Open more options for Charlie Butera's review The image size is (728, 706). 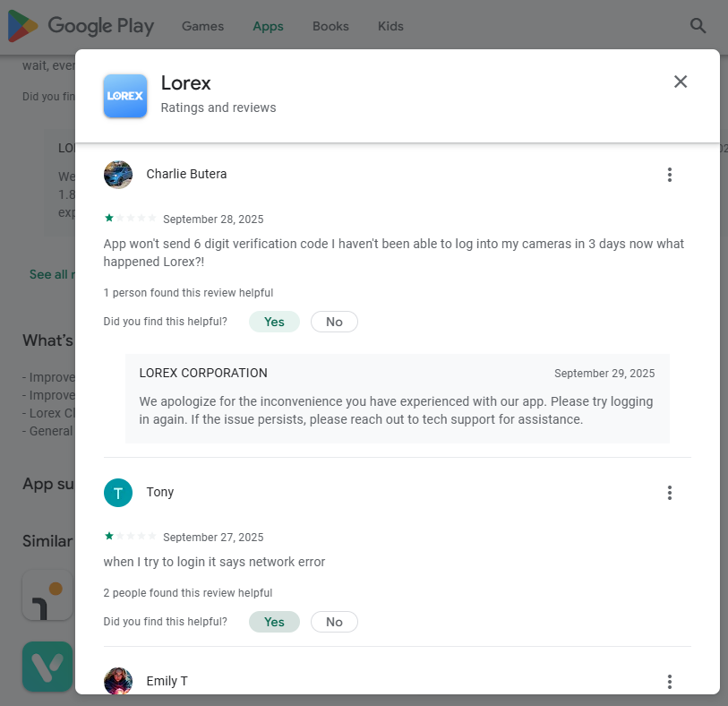pos(670,175)
